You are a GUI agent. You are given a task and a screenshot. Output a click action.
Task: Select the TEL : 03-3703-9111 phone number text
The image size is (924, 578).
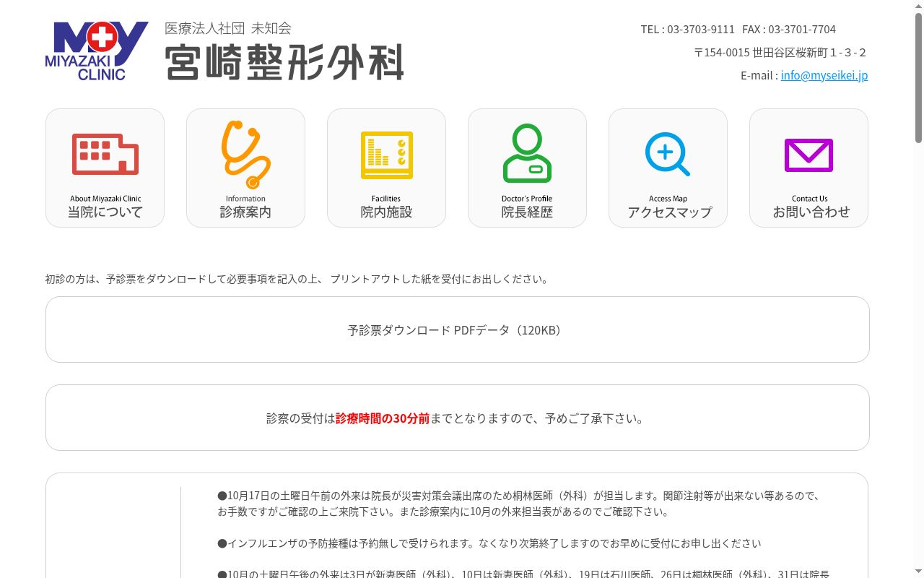(687, 29)
